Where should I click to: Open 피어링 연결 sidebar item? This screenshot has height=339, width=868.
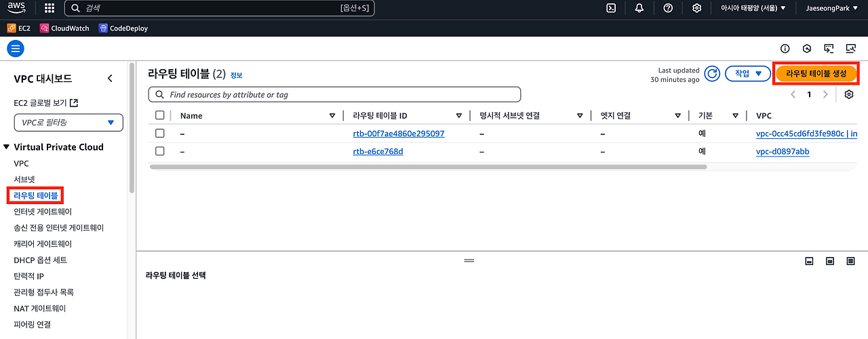tap(32, 325)
